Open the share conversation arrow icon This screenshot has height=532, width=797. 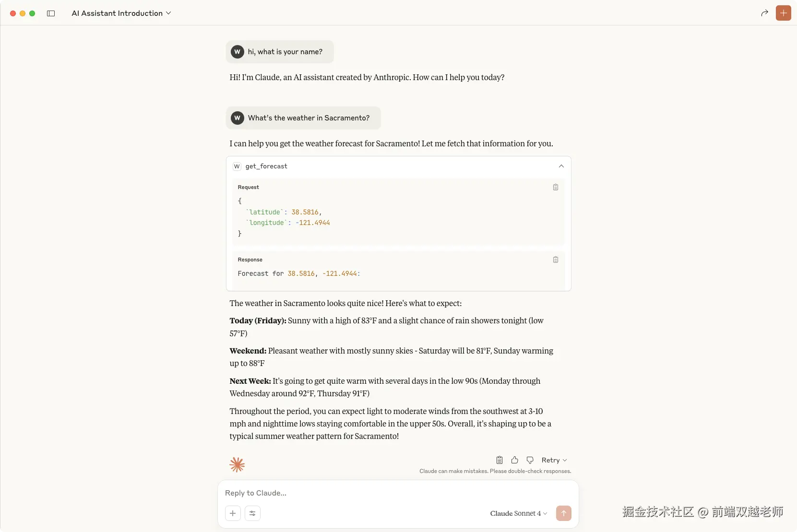(x=764, y=13)
